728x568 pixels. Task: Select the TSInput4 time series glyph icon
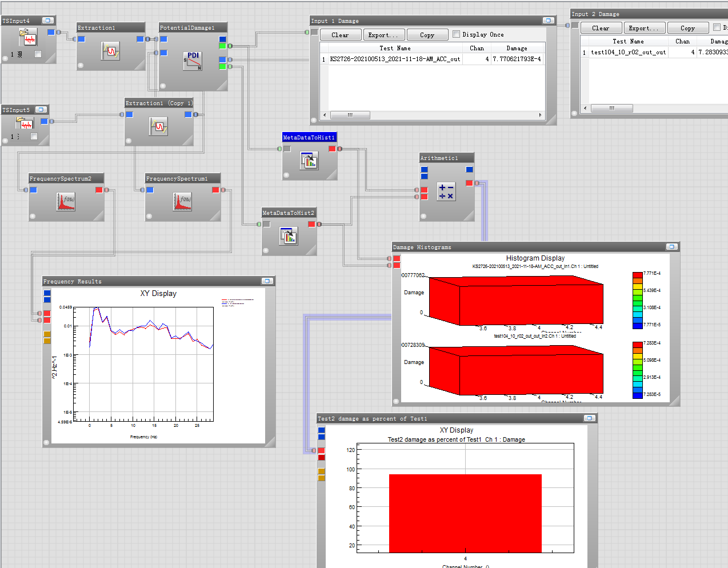coord(28,38)
